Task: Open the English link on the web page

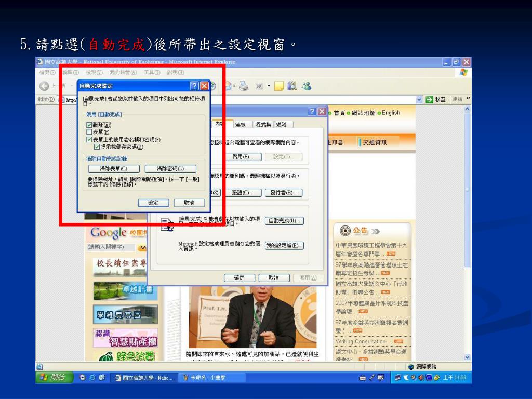Action: (391, 113)
